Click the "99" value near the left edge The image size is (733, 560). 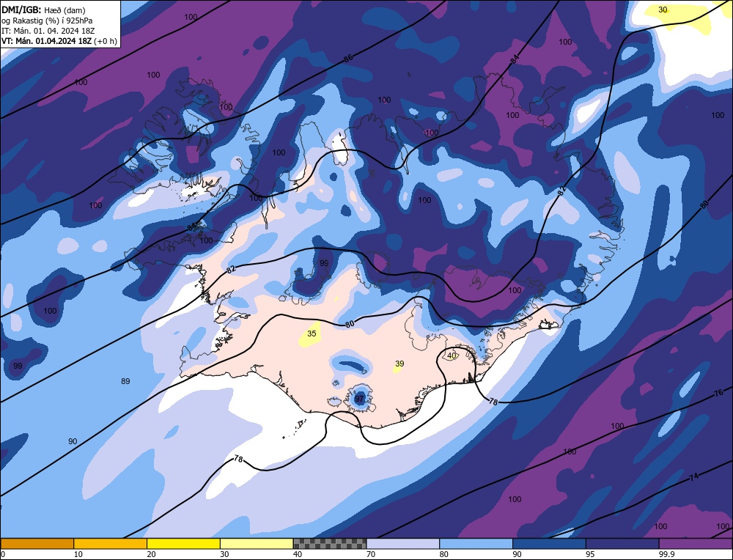18,366
